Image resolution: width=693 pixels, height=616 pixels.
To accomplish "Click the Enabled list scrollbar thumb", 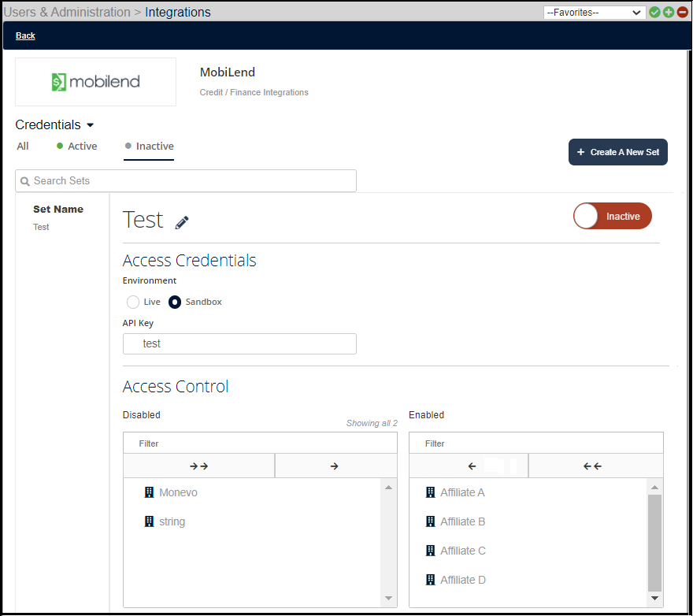I will pos(654,543).
